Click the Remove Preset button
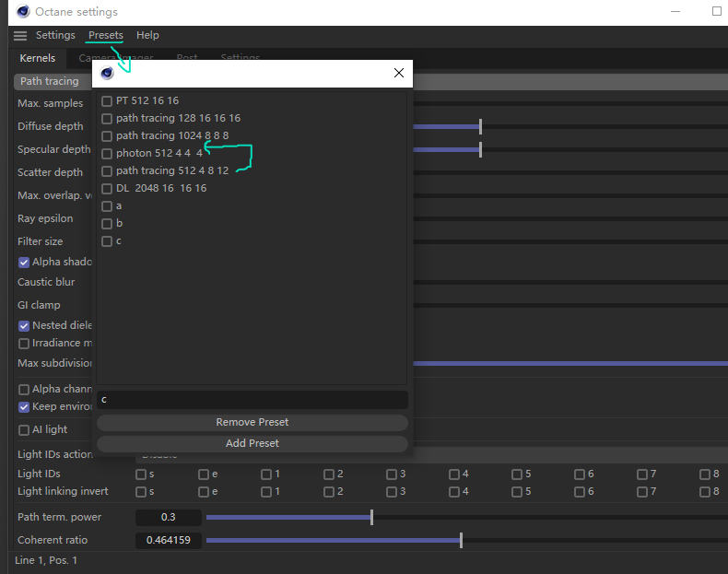Viewport: 728px width, 574px height. click(252, 422)
